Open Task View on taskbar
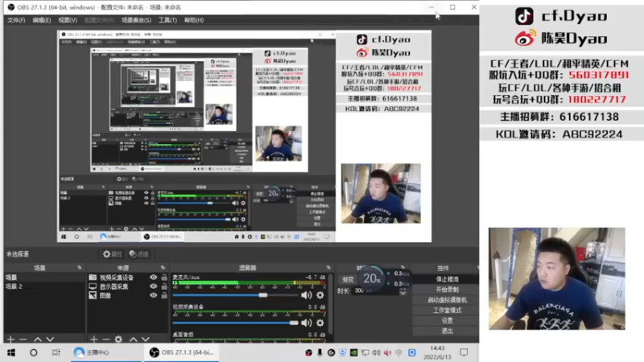The width and height of the screenshot is (644, 362). click(x=56, y=352)
